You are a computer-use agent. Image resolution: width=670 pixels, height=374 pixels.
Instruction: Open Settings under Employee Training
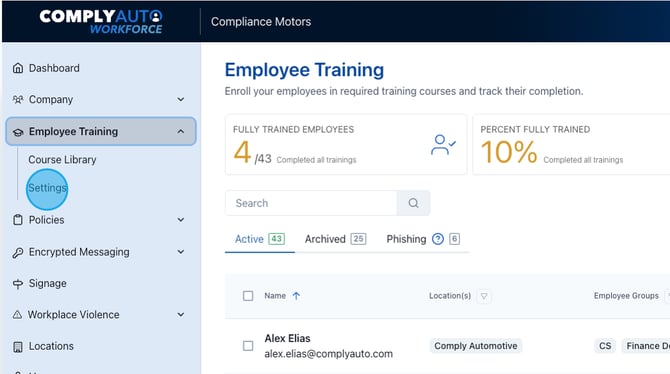click(x=47, y=188)
